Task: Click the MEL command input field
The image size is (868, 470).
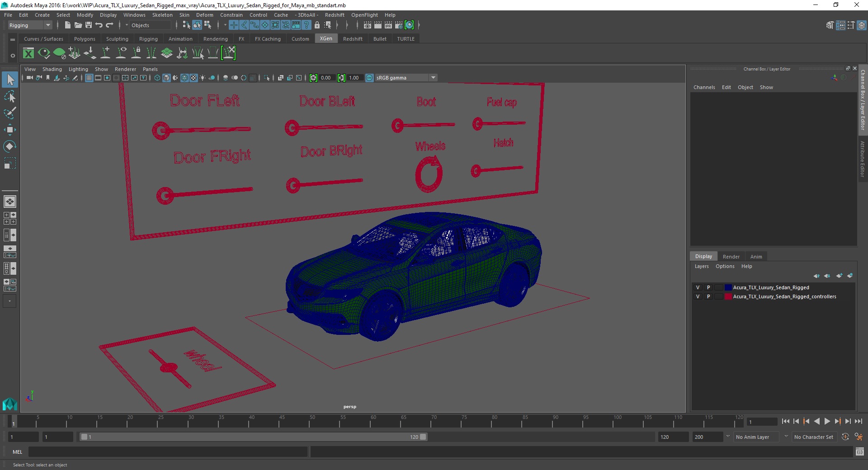Action: click(168, 451)
